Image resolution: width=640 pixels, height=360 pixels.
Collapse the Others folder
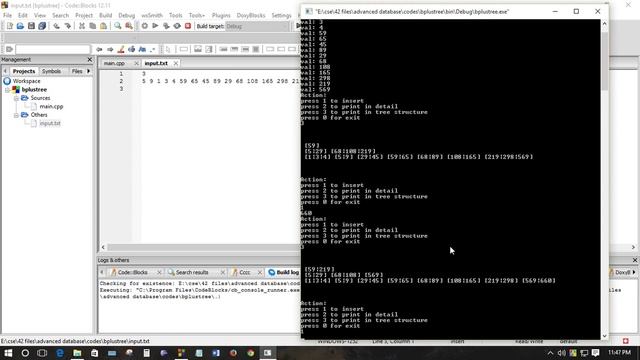tap(16, 115)
